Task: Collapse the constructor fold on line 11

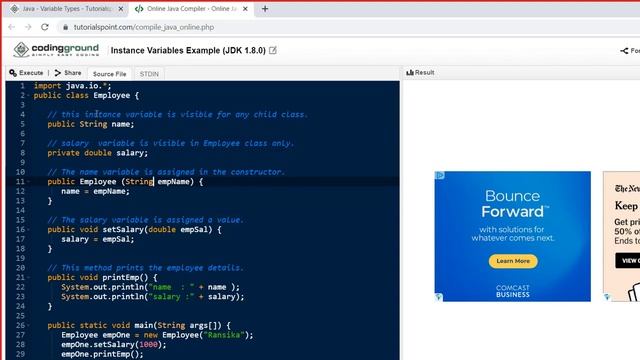Action: pyautogui.click(x=28, y=182)
